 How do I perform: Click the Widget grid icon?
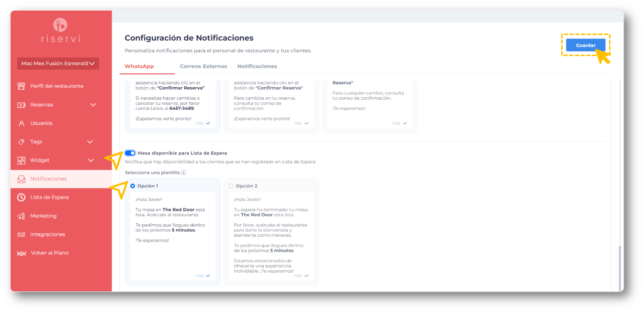[21, 160]
